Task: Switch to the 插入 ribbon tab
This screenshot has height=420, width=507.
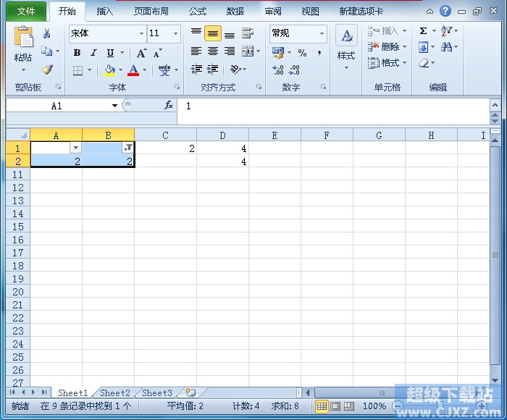Action: [105, 12]
